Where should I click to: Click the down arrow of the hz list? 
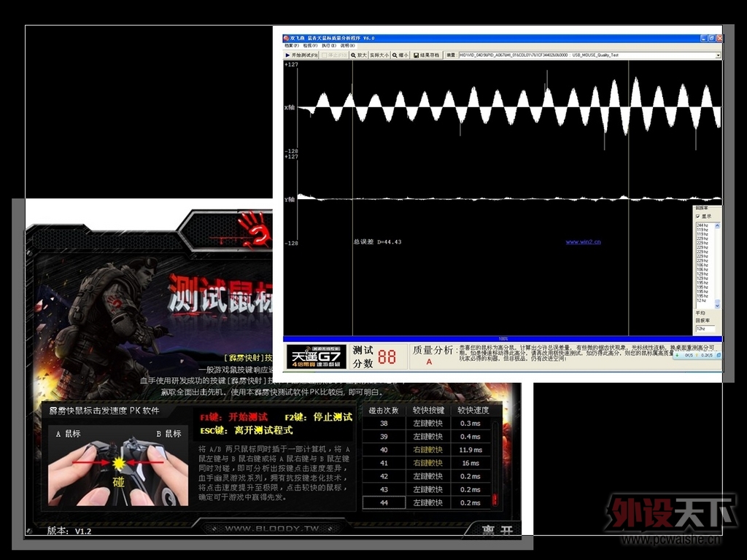tap(717, 306)
